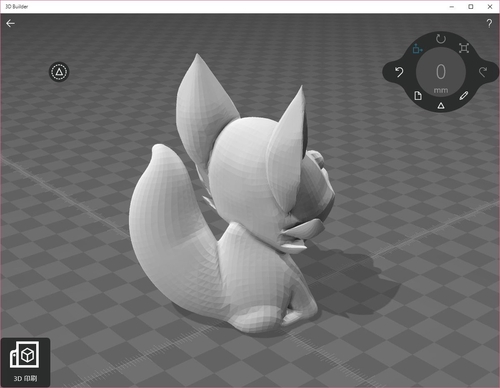Click the mm unit label
This screenshot has height=388, width=500.
[441, 90]
